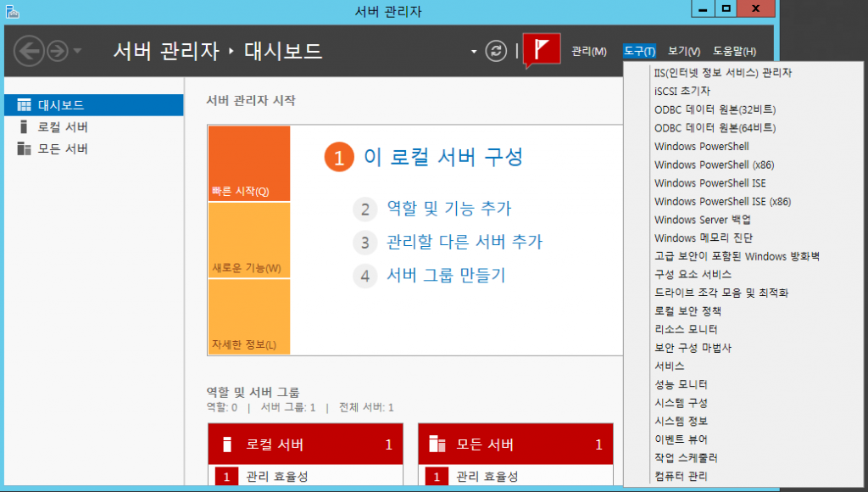Screen dimensions: 868x492
Task: Select 이벤트 뷰어 from the tools menu
Action: [681, 439]
